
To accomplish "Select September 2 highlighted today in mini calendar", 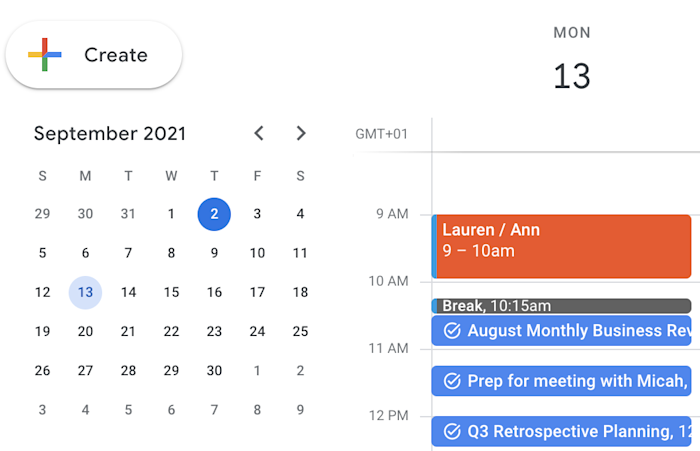I will pos(214,214).
